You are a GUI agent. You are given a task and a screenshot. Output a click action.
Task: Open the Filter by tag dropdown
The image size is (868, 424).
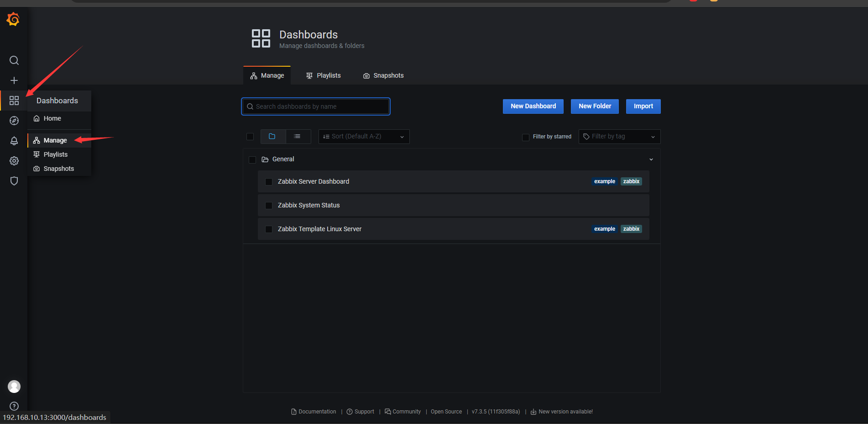[619, 137]
